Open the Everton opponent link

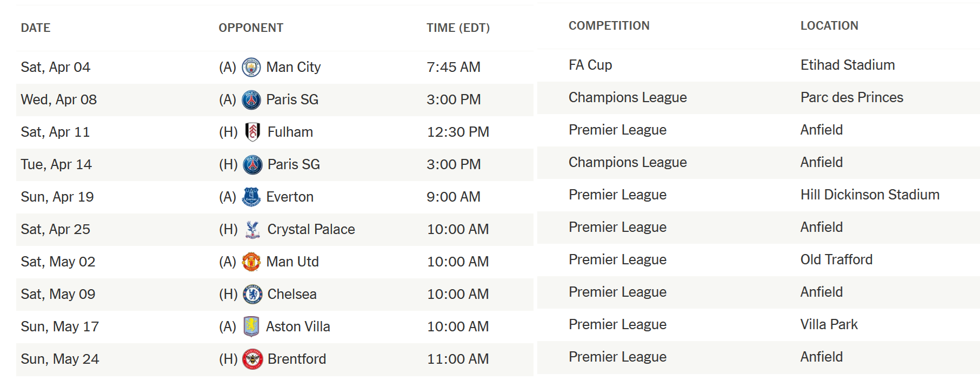coord(290,197)
